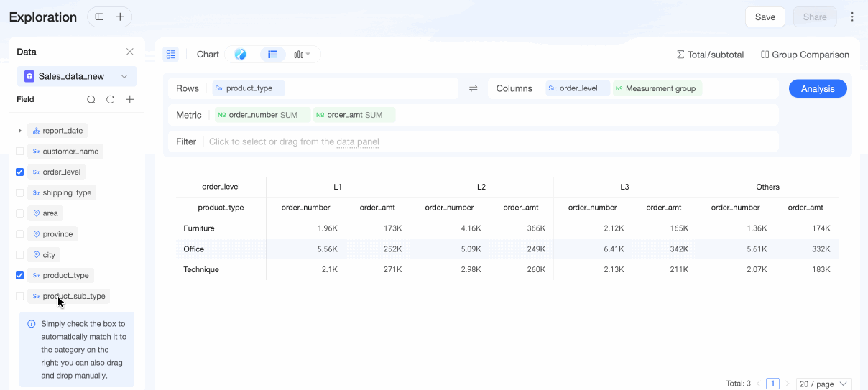
Task: Open the data panel link in Filter
Action: pyautogui.click(x=357, y=141)
